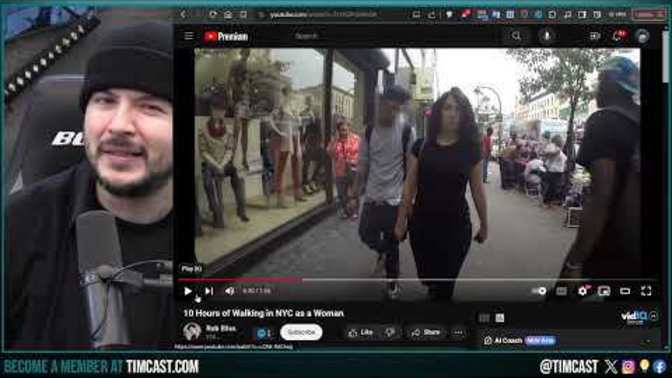672x378 pixels.
Task: Click the blue badge next to AI Coach
Action: pos(540,341)
